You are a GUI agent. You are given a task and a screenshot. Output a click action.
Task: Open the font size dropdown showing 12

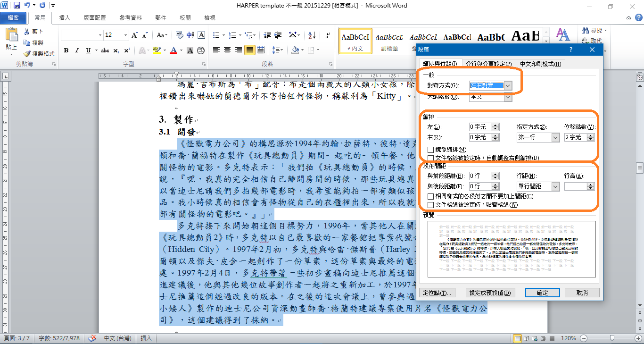125,35
